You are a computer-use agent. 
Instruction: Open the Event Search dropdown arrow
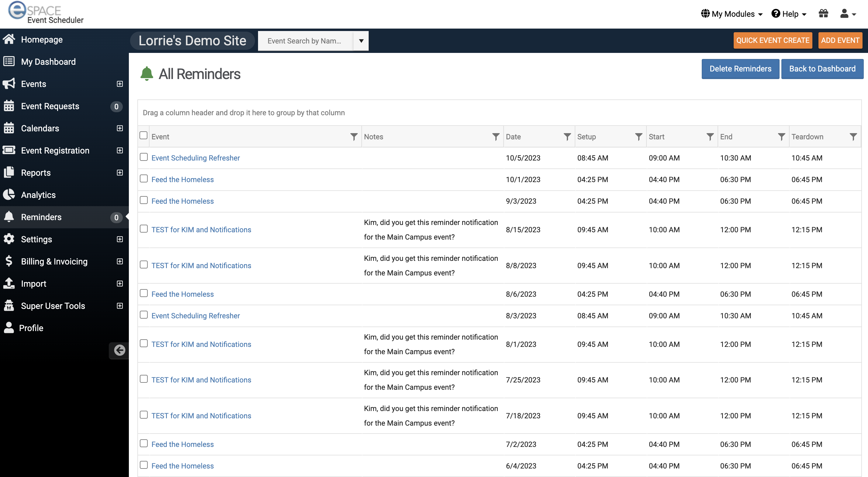[361, 41]
